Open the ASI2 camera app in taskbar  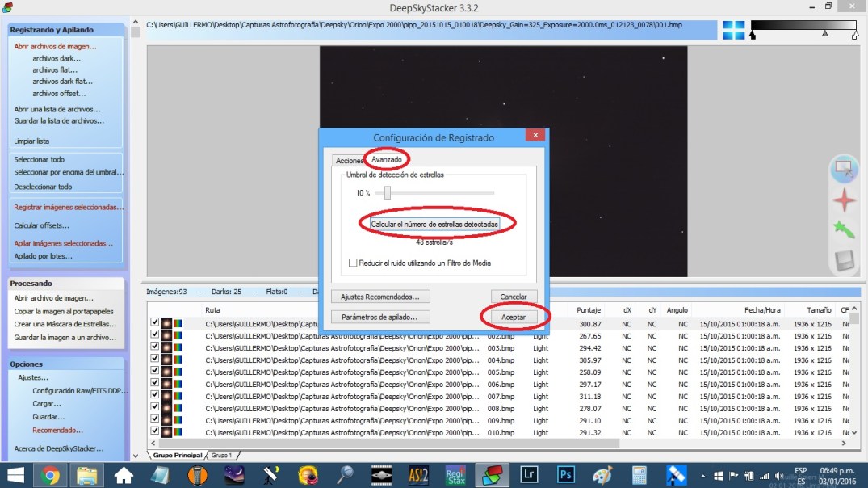[418, 474]
